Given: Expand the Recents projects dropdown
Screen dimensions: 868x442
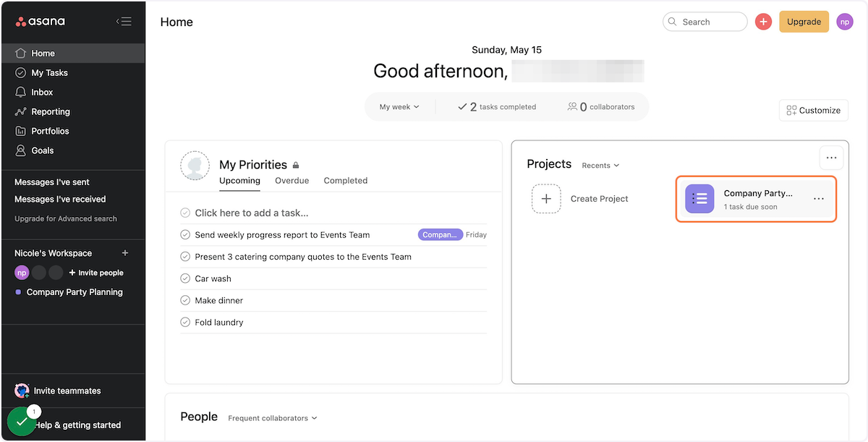Looking at the screenshot, I should coord(600,166).
